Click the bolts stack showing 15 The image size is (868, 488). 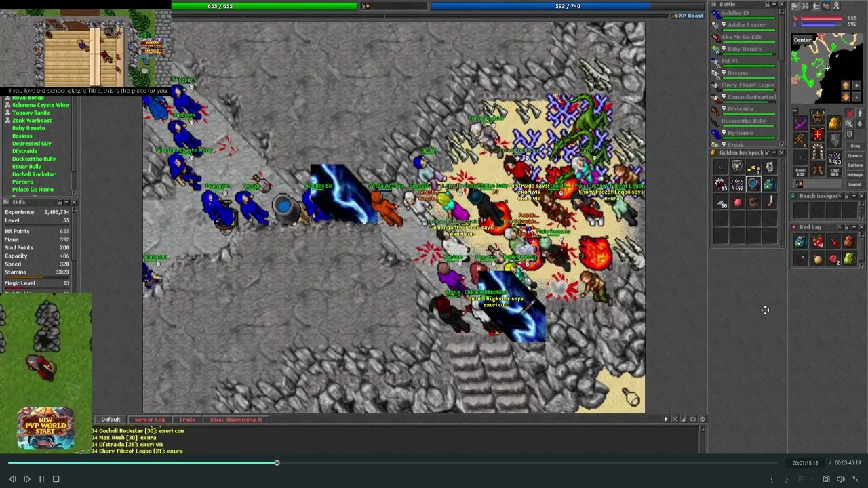[x=721, y=184]
